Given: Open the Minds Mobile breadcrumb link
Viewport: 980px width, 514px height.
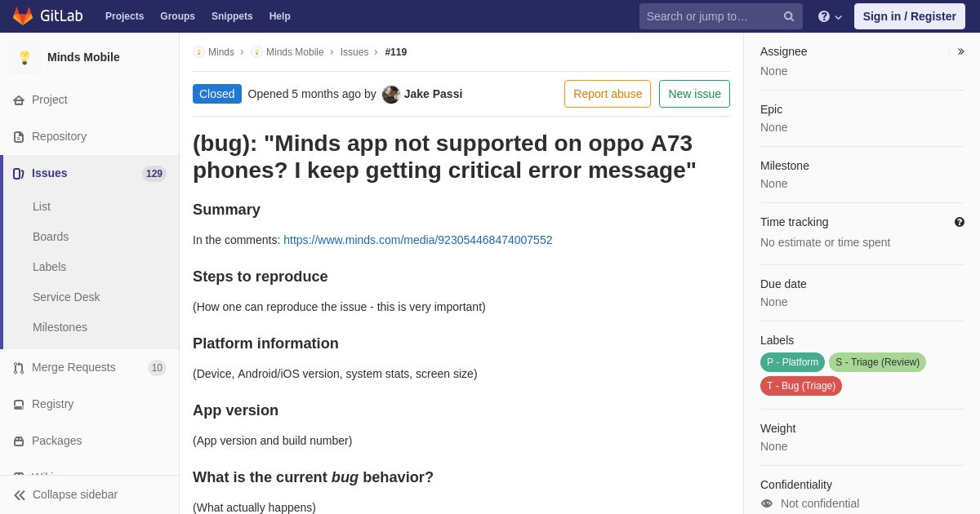Looking at the screenshot, I should (x=295, y=52).
